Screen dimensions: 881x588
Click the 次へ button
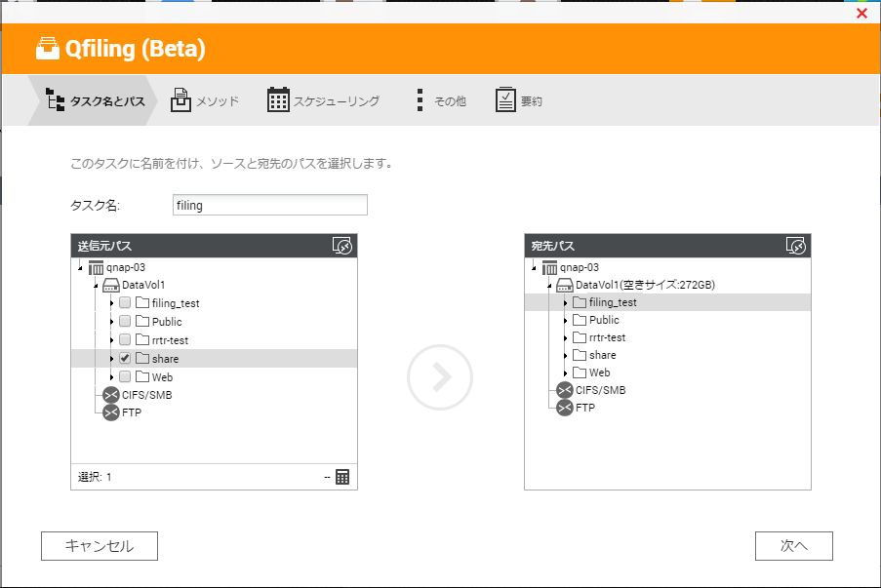tap(794, 546)
